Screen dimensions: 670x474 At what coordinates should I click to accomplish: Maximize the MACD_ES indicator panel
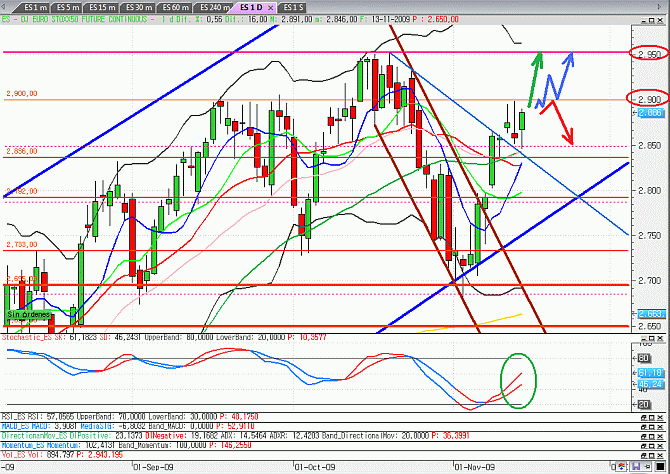[652, 427]
